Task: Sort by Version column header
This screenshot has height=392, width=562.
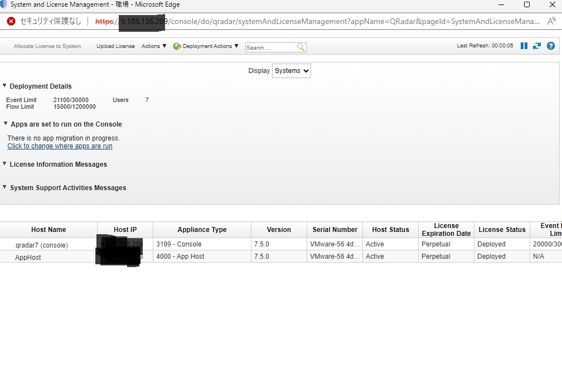Action: click(x=279, y=230)
